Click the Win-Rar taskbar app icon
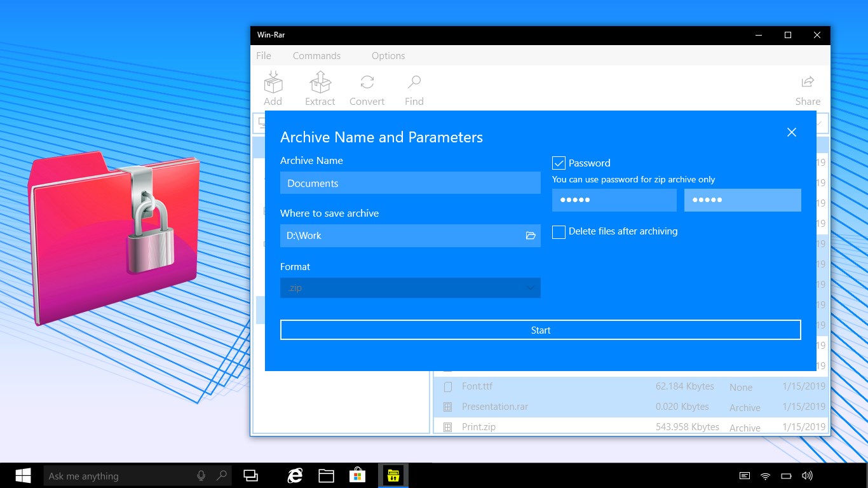868x488 pixels. [x=393, y=475]
